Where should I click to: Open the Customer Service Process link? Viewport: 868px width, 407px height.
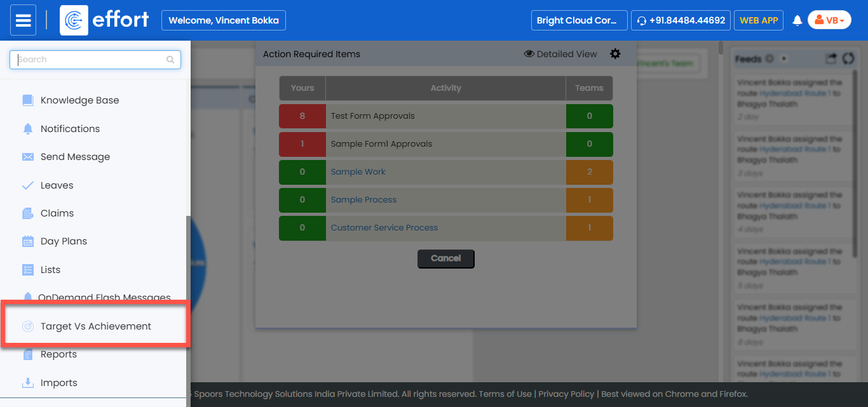point(384,228)
